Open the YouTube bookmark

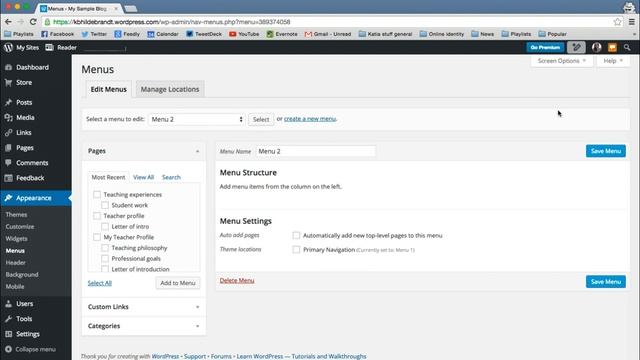click(244, 34)
